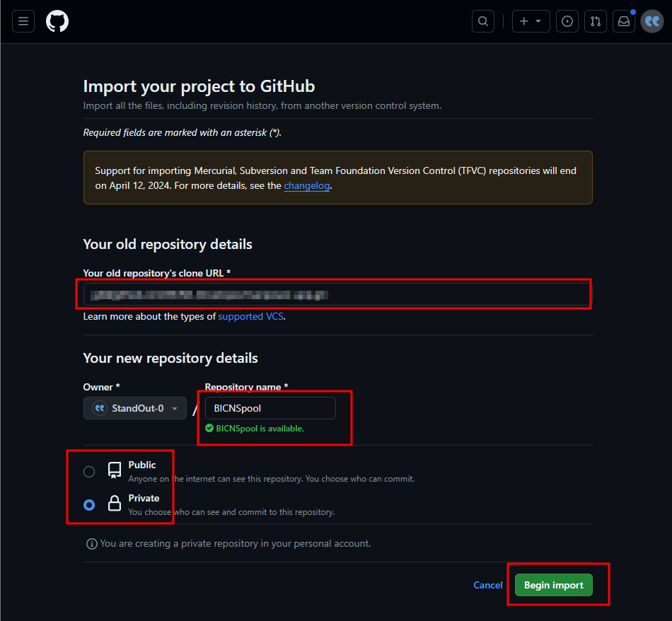Go to GitHub home via Octocat logo

[x=57, y=21]
